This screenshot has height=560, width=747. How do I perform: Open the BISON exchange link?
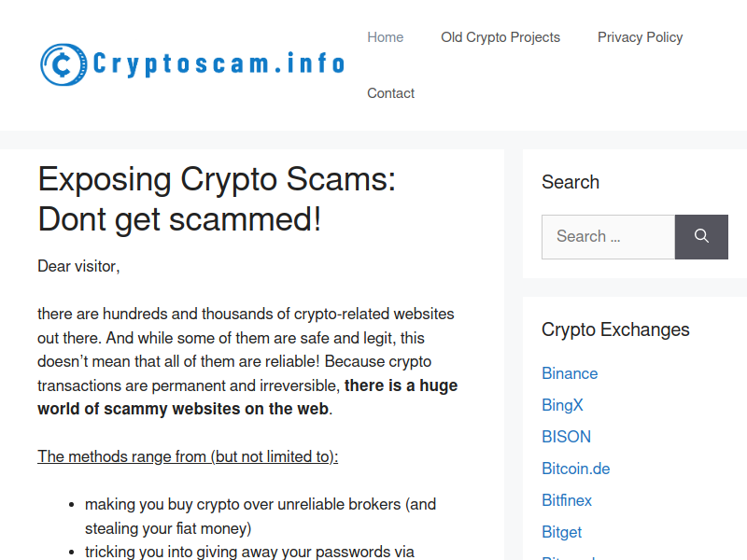pos(566,437)
